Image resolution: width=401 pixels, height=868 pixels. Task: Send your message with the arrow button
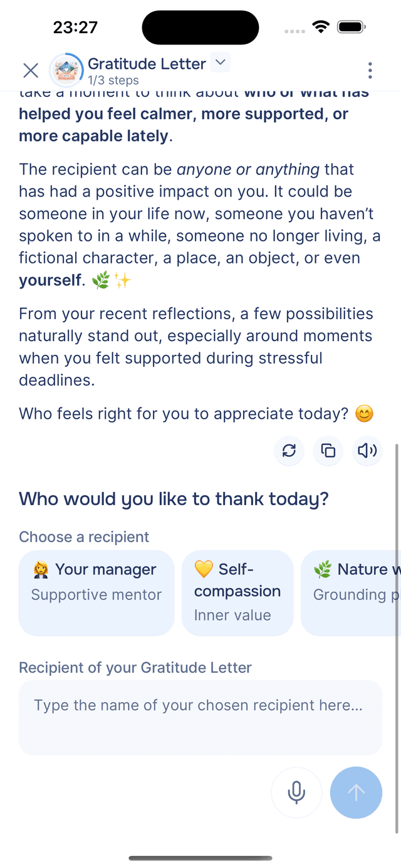pos(355,792)
